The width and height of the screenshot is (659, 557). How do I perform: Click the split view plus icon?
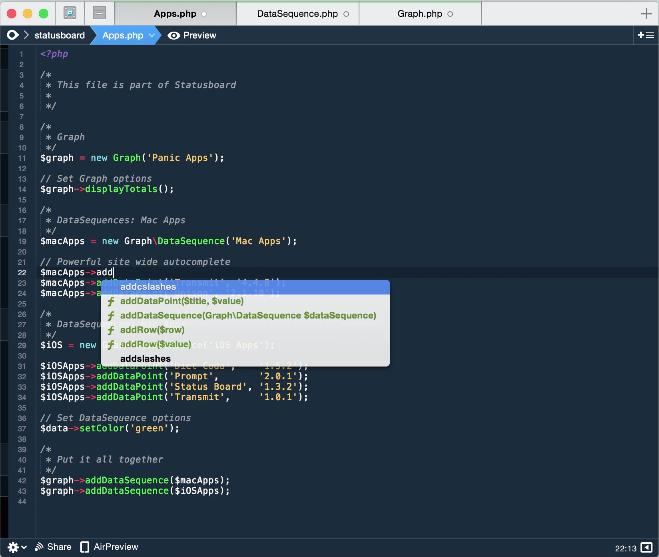[645, 35]
